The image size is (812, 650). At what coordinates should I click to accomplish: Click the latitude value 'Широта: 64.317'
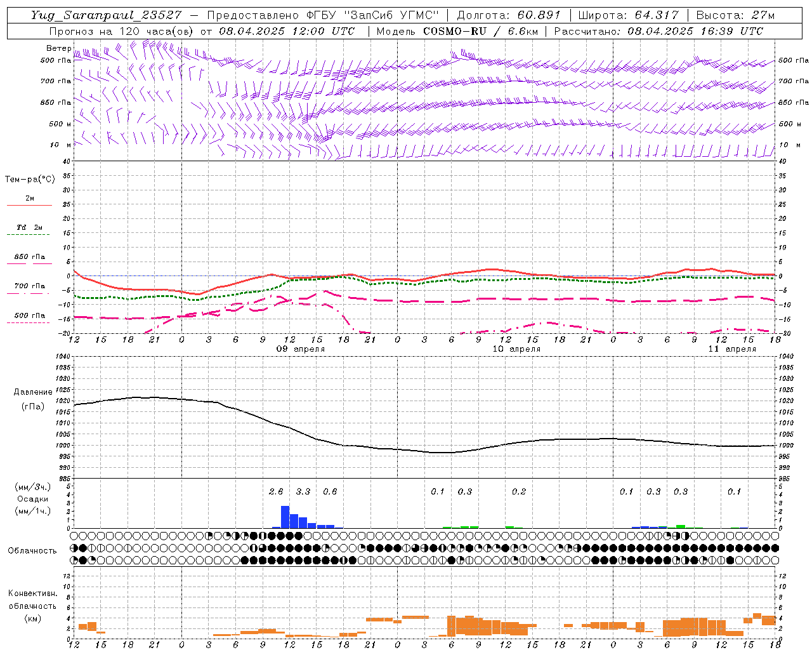pyautogui.click(x=628, y=15)
